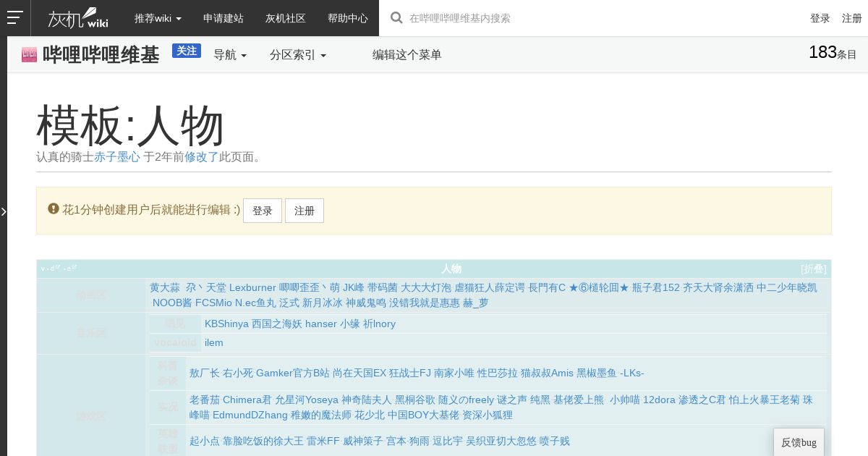Image resolution: width=868 pixels, height=456 pixels.
Task: Open the 逗比宇 link
Action: click(448, 441)
